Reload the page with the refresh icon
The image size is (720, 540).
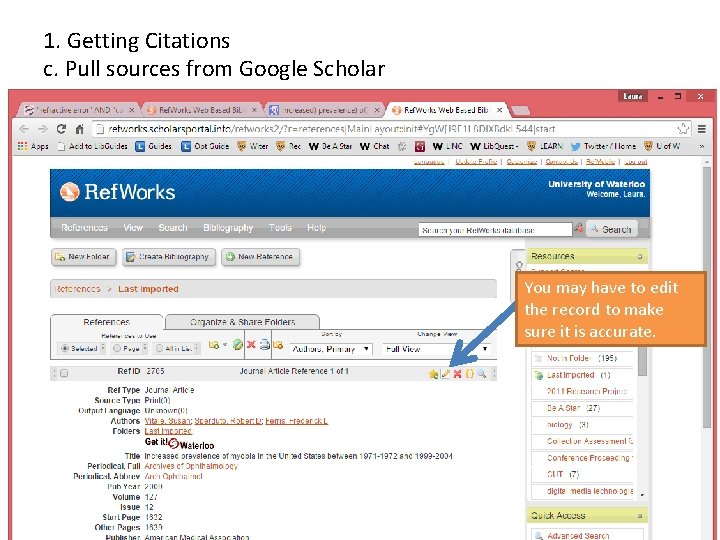point(61,129)
